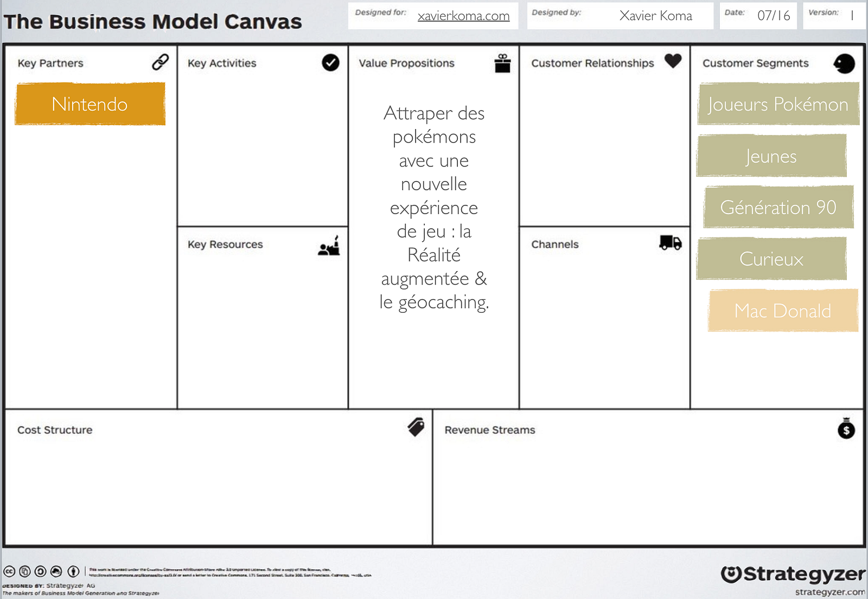The width and height of the screenshot is (868, 599).
Task: Click the Date field showing 07/16
Action: pyautogui.click(x=758, y=16)
